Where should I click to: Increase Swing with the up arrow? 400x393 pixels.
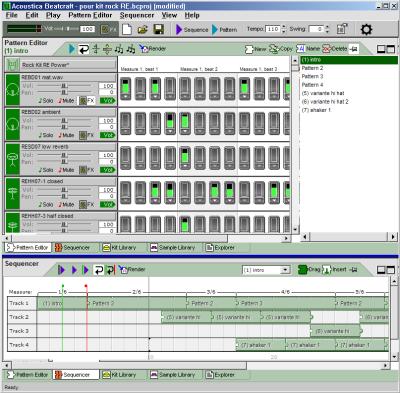tap(327, 27)
